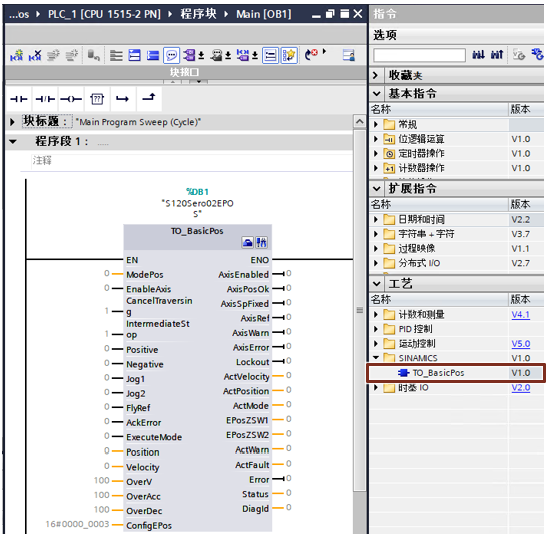
Task: Toggle the free-form comments speech bubble
Action: pos(171,55)
